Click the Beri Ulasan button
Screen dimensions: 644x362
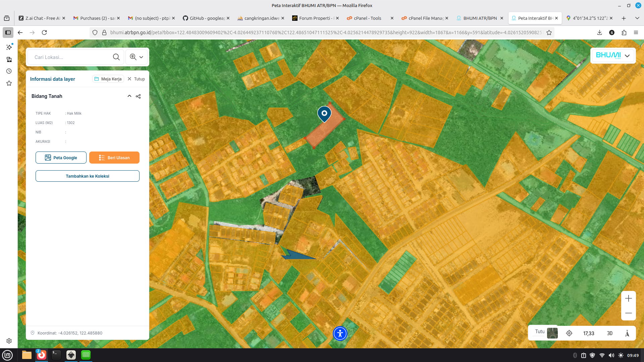click(114, 158)
